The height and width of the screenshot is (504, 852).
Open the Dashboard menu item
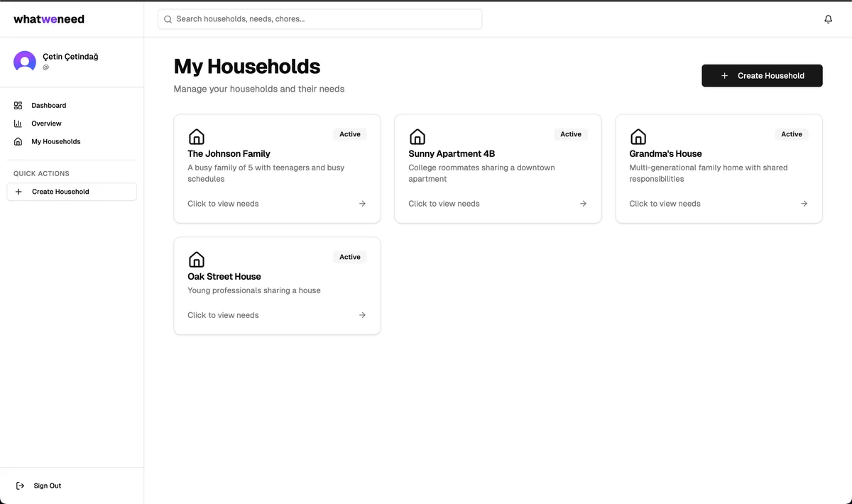coord(48,106)
